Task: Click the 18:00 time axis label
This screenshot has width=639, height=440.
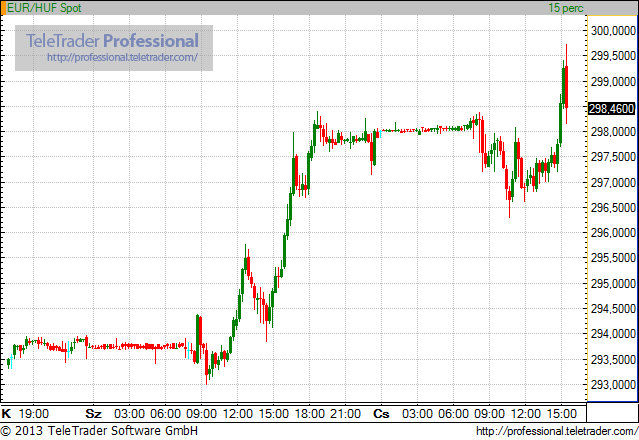Action: click(309, 414)
